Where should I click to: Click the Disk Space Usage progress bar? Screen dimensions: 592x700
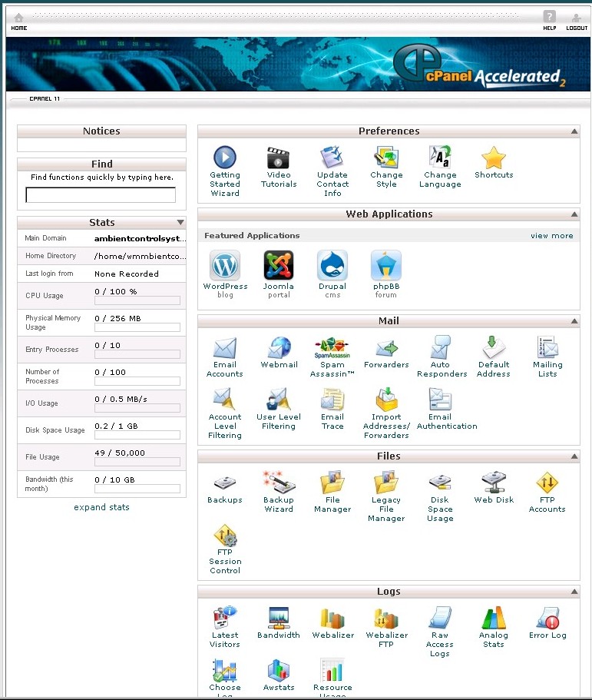tap(137, 435)
